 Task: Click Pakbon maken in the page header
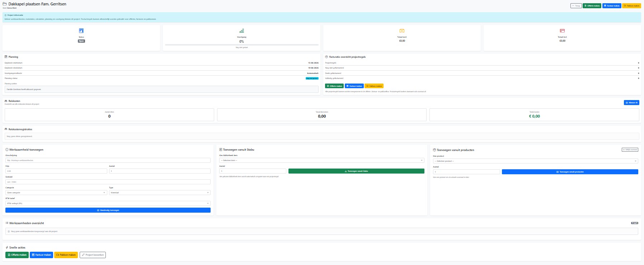click(x=631, y=6)
